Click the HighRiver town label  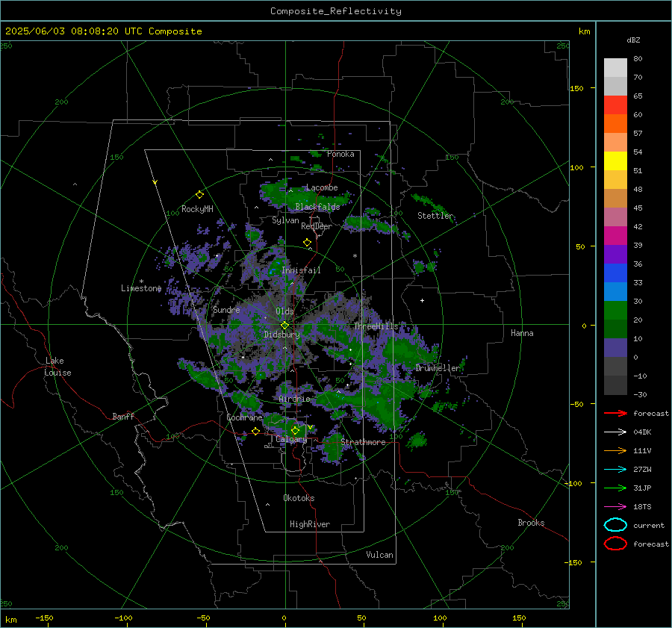click(x=310, y=524)
